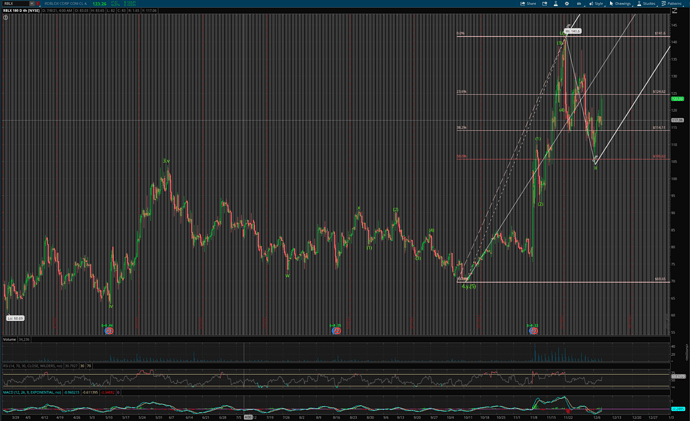Click the RSI study label
The image size is (690, 421).
(33, 366)
